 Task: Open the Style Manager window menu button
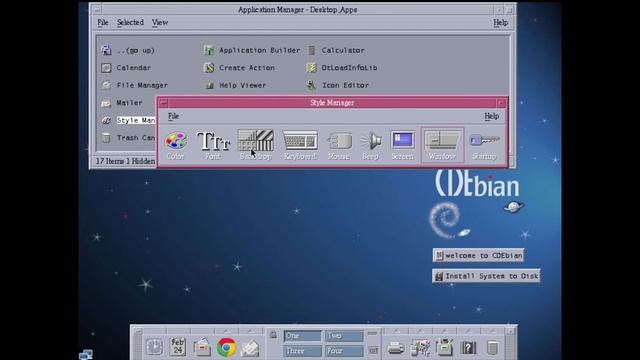tap(163, 102)
